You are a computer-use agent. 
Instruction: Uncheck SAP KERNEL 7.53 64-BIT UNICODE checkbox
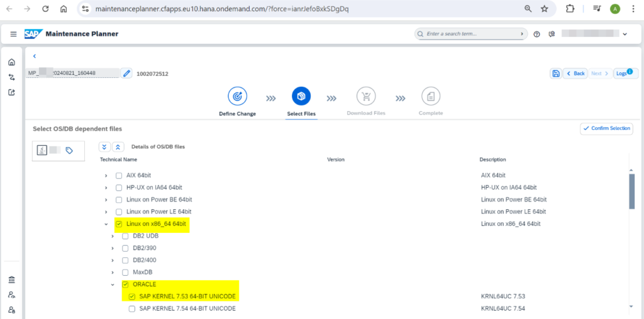point(132,296)
